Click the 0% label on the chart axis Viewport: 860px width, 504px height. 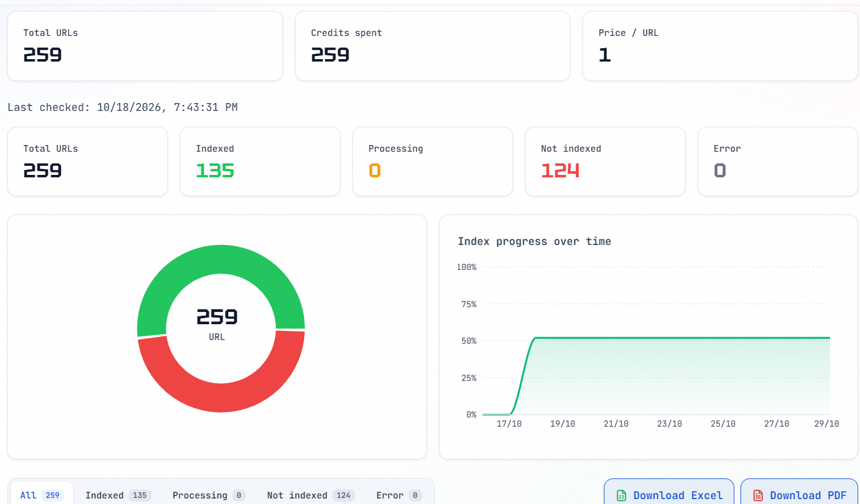(x=471, y=414)
